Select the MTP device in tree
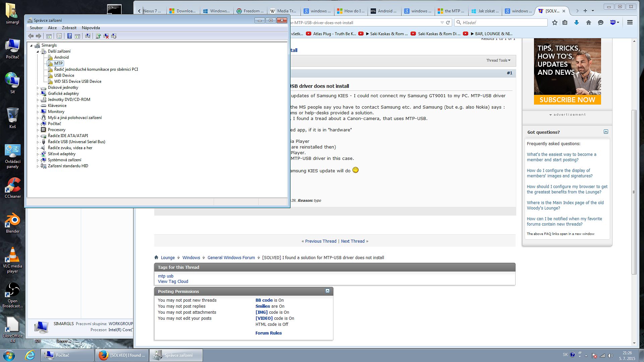 coord(58,63)
